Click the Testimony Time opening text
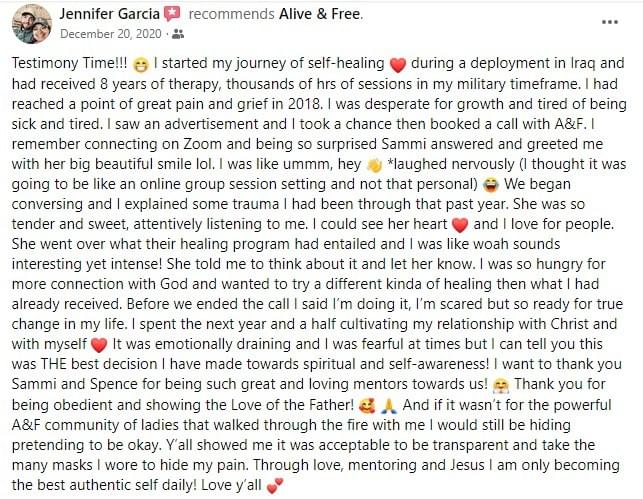This screenshot has width=643, height=499. point(69,64)
